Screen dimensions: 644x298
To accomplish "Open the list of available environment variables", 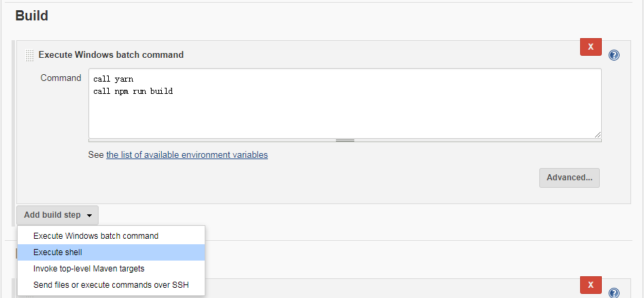I will (187, 155).
